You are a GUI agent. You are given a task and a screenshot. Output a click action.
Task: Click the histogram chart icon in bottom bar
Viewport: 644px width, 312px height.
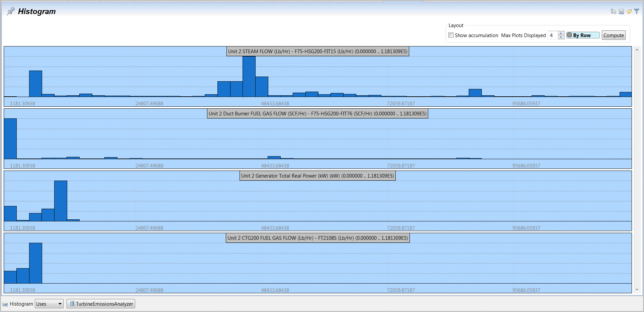[x=5, y=304]
